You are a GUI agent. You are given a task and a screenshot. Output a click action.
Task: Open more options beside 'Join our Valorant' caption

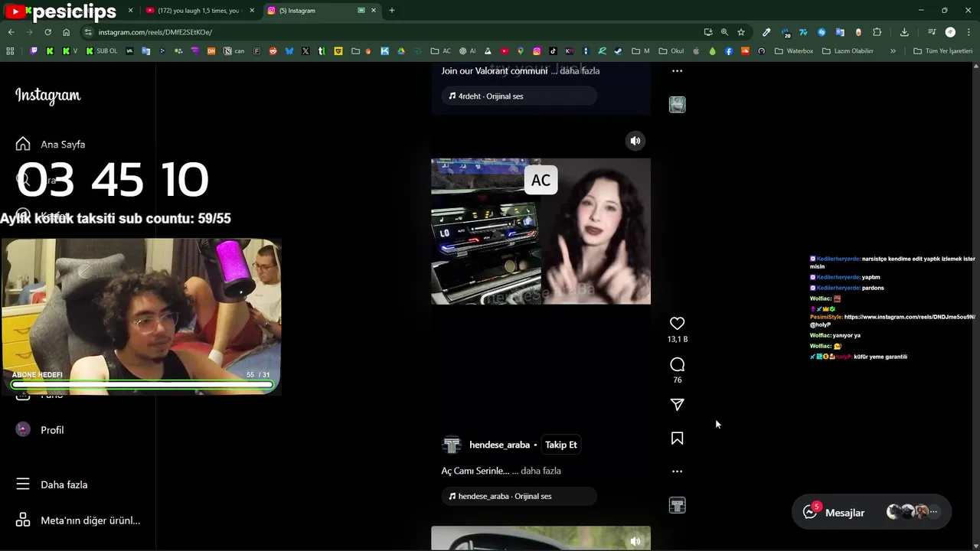point(677,70)
